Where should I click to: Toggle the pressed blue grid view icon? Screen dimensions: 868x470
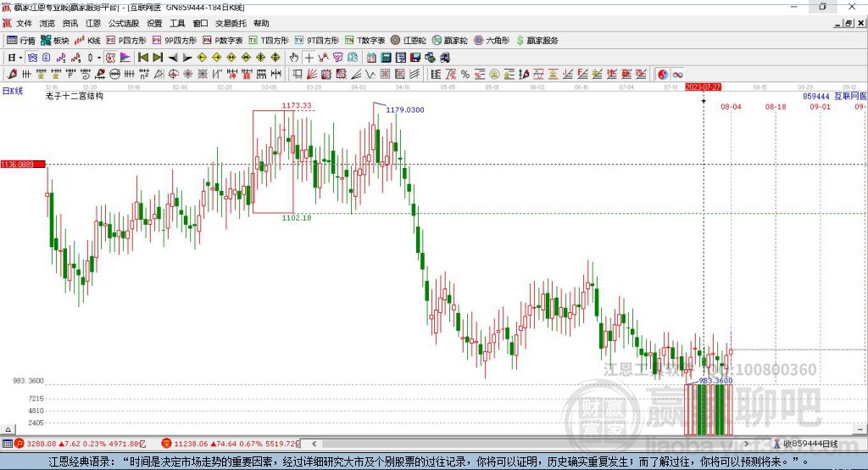pyautogui.click(x=32, y=58)
